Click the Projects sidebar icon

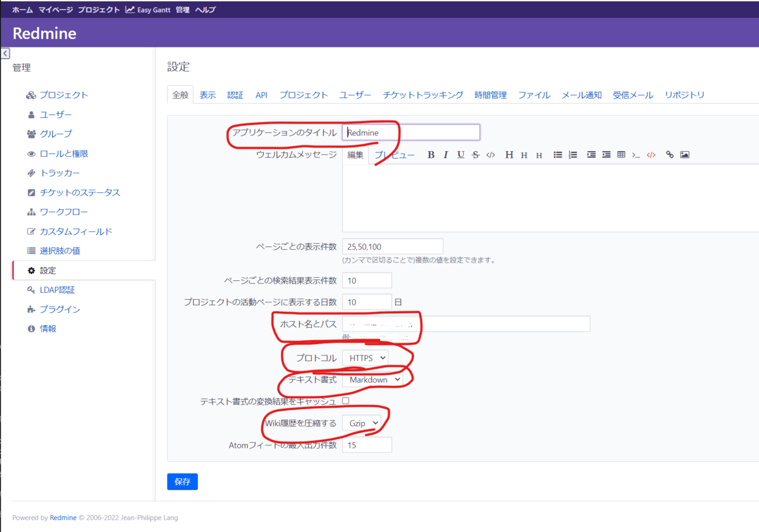point(31,95)
